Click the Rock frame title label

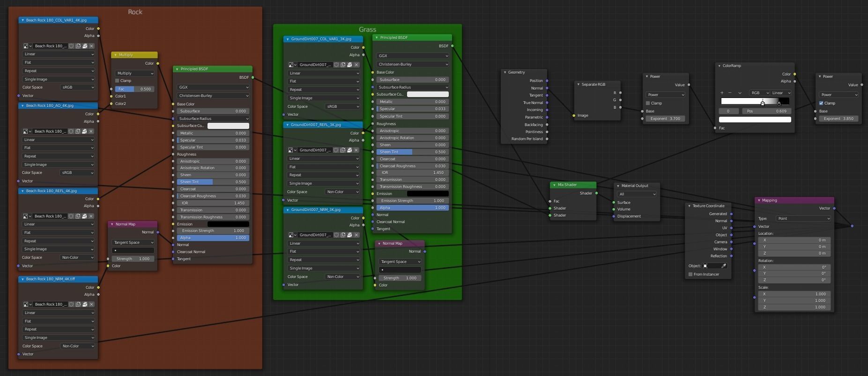click(x=135, y=12)
